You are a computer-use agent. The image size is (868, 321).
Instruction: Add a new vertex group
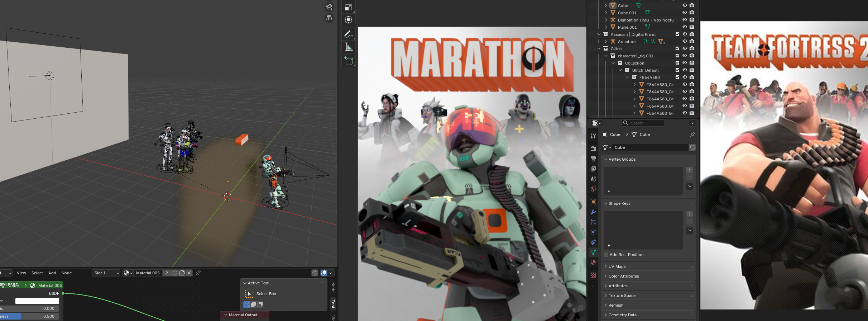(690, 170)
